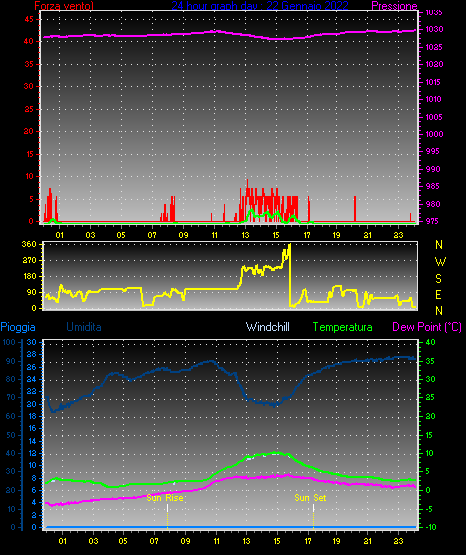The width and height of the screenshot is (466, 555).
Task: Click the 24 hour graph day title
Action: coord(260,6)
